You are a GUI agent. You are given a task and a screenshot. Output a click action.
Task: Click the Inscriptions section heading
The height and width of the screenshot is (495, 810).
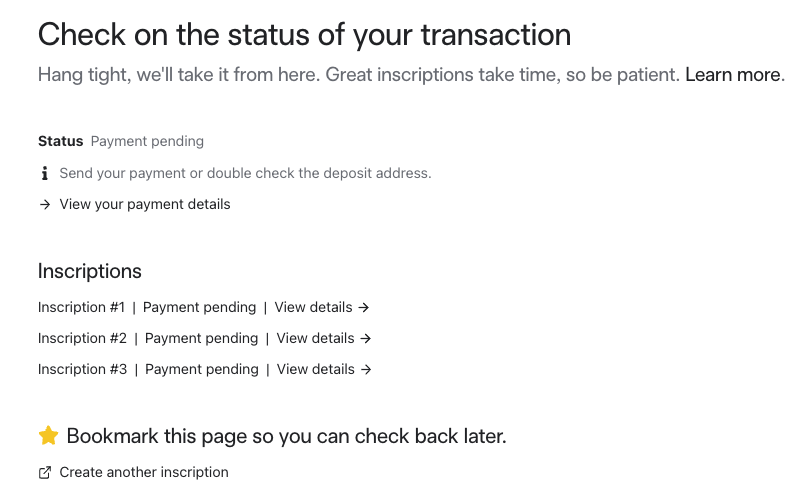(x=89, y=271)
